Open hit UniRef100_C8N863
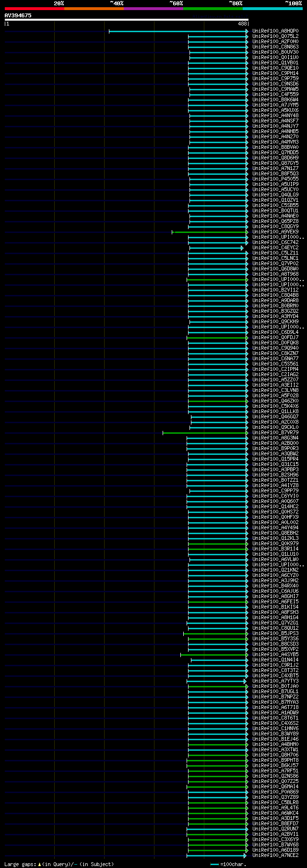This screenshot has width=307, height=868. coord(275,47)
